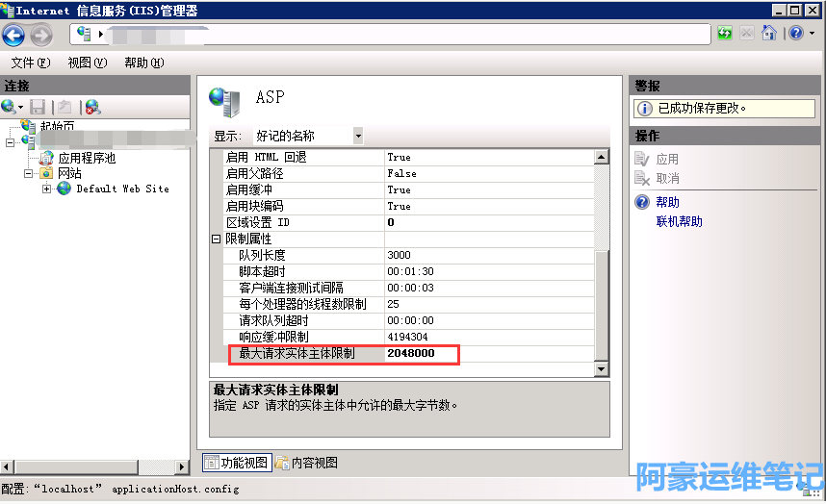Click the blue help question mark icon in top toolbar
Viewport: 826px width, 504px height.
click(795, 34)
